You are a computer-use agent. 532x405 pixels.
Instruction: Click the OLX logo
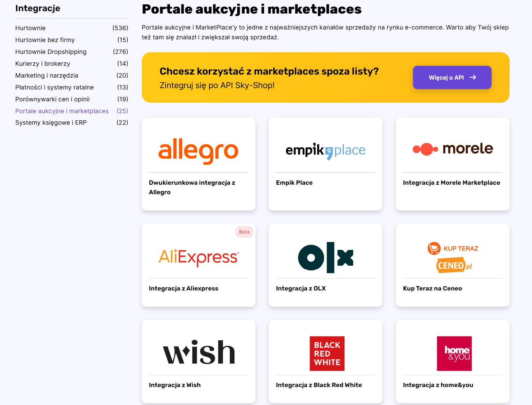click(325, 257)
